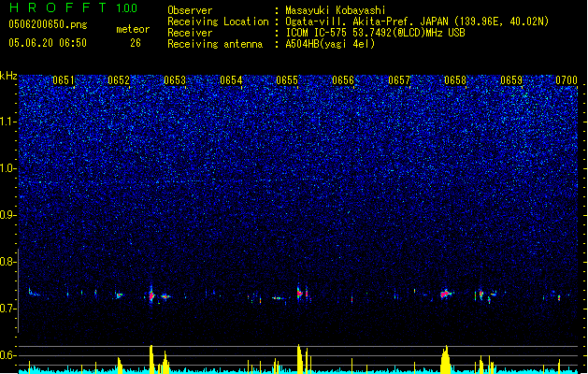The image size is (588, 374).
Task: Click the 'Observer' field label
Action: 190,10
